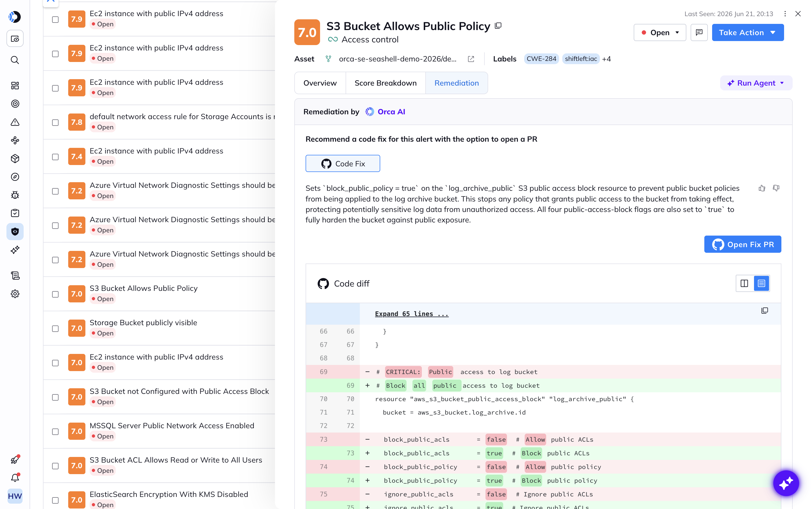The width and height of the screenshot is (812, 509).
Task: Open the clipboard compliance icon in sidebar
Action: click(15, 213)
